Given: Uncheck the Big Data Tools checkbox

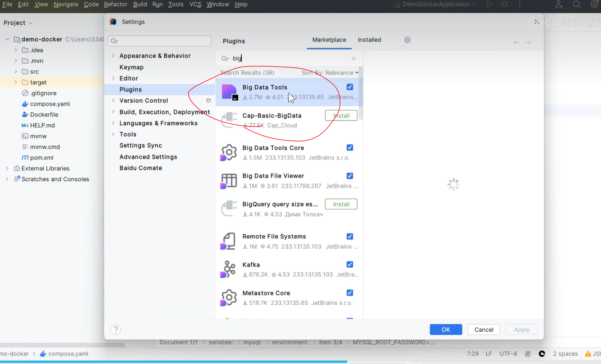Looking at the screenshot, I should click(350, 87).
